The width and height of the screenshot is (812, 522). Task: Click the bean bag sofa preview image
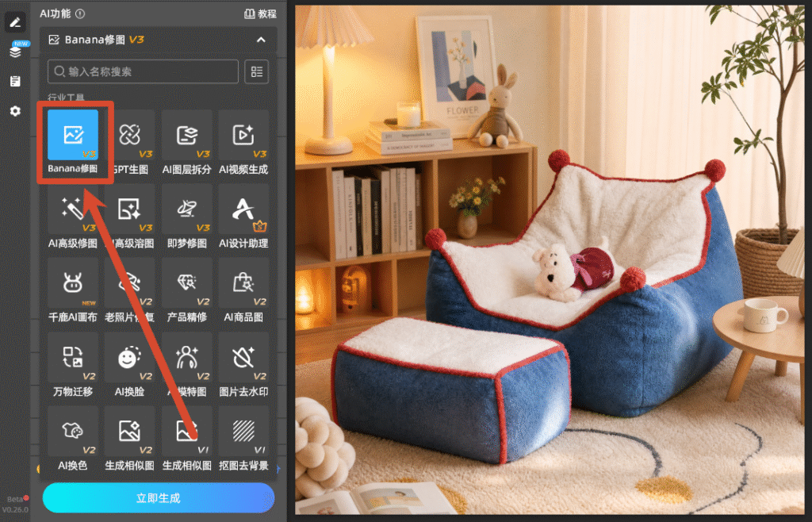[x=550, y=260]
